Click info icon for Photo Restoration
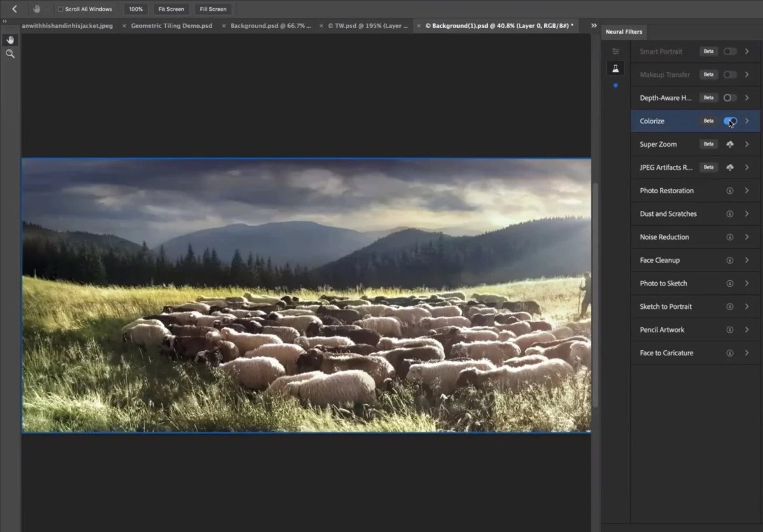Viewport: 763px width, 532px height. coord(730,191)
